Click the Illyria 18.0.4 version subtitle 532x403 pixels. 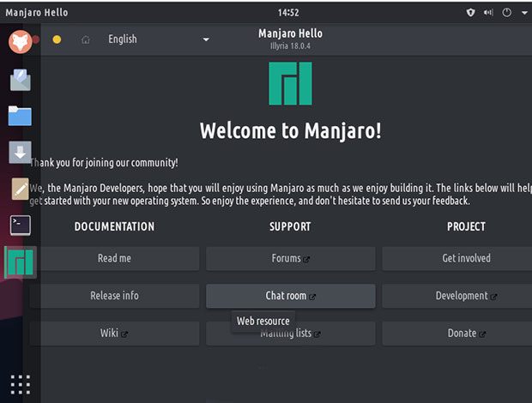point(290,46)
